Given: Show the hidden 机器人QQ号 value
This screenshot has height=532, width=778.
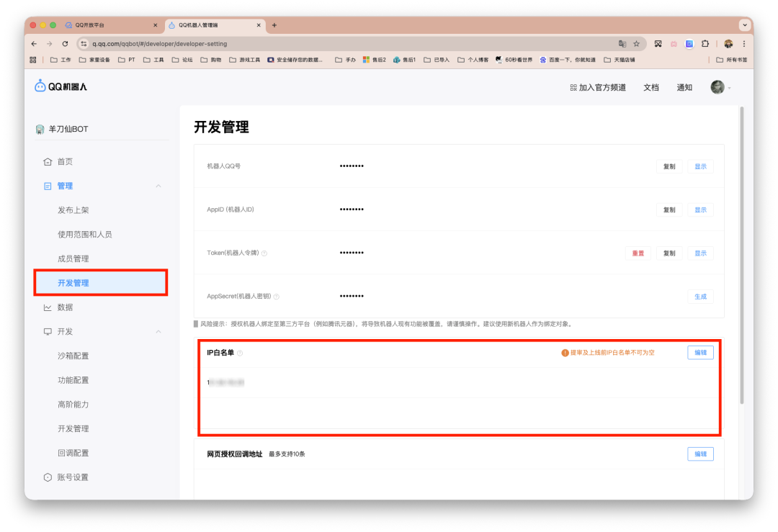Looking at the screenshot, I should pyautogui.click(x=699, y=166).
